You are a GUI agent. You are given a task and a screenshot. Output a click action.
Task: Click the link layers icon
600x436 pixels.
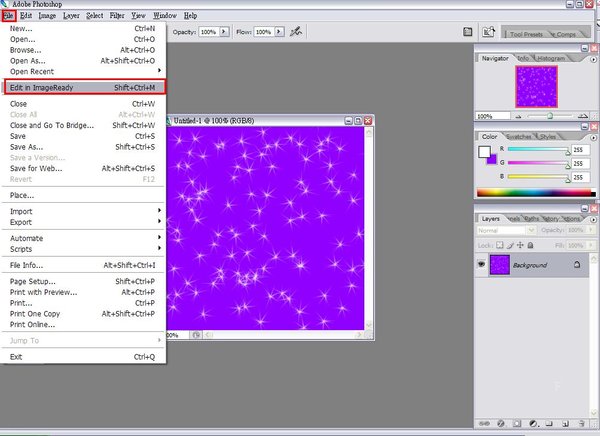coord(484,423)
